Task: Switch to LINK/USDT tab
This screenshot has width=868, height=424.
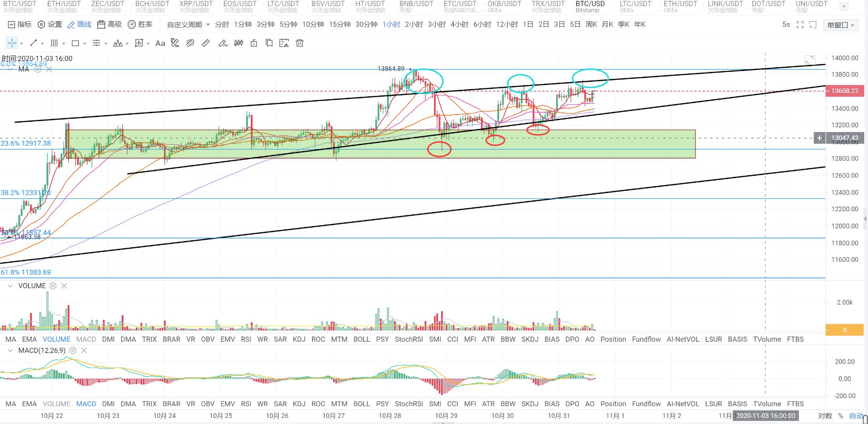Action: [725, 7]
